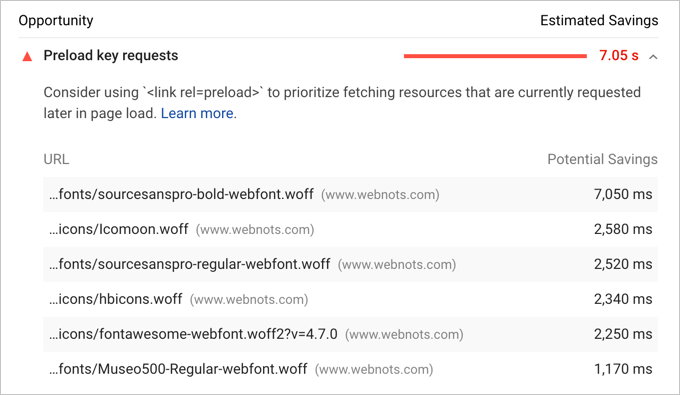Click the URL column header
Image resolution: width=680 pixels, height=395 pixels.
click(56, 159)
